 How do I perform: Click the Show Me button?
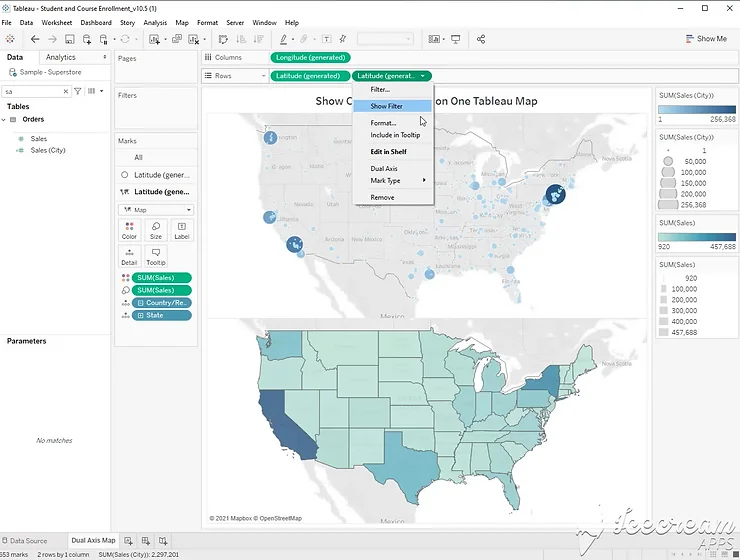[706, 39]
